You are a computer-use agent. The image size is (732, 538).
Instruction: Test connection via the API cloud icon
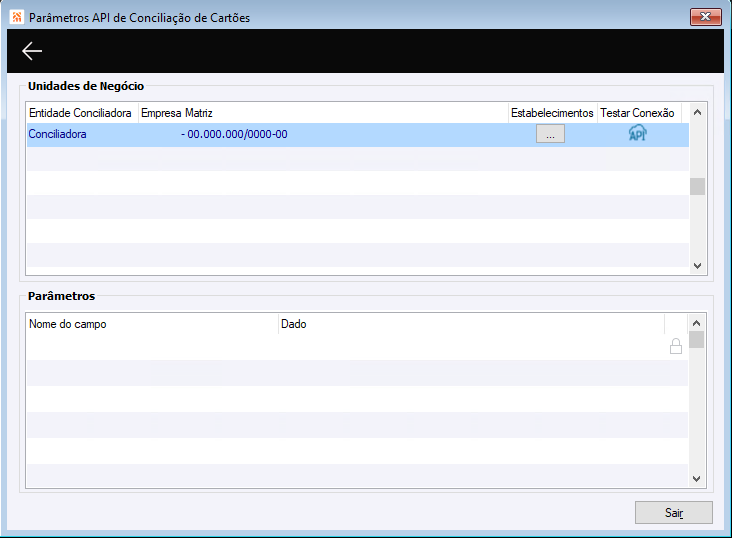[x=638, y=133]
